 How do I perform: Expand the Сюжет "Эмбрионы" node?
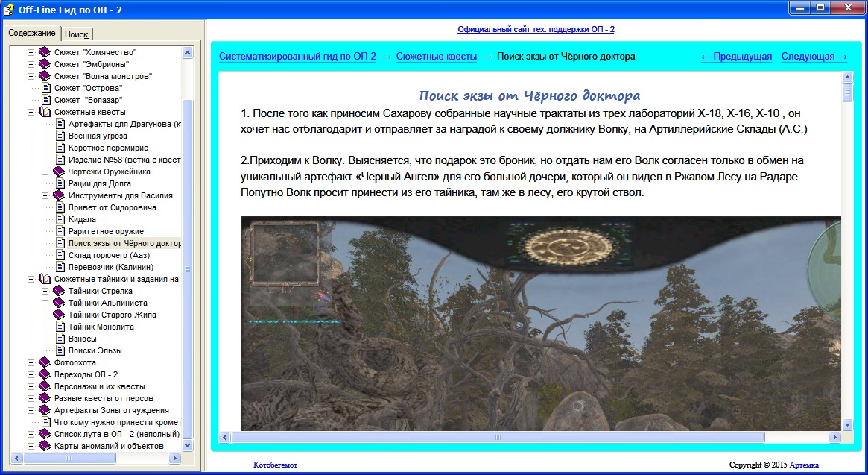pyautogui.click(x=31, y=64)
